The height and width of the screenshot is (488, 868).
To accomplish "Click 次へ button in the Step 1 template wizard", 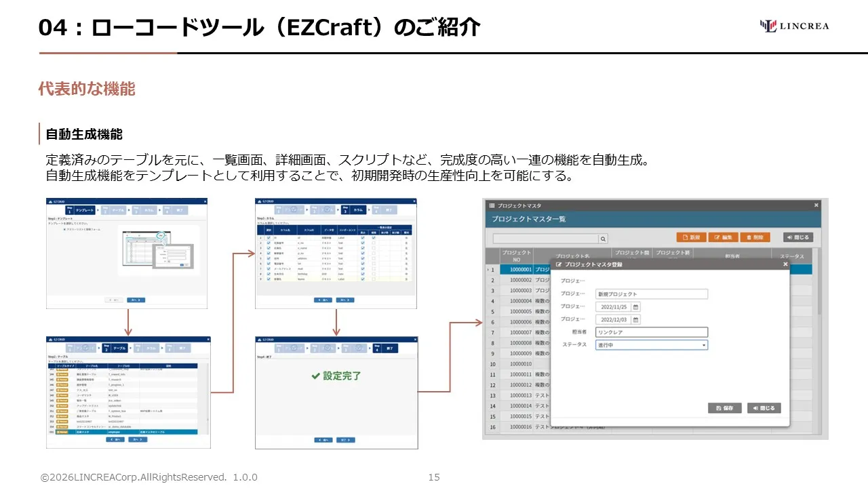I will (x=136, y=300).
